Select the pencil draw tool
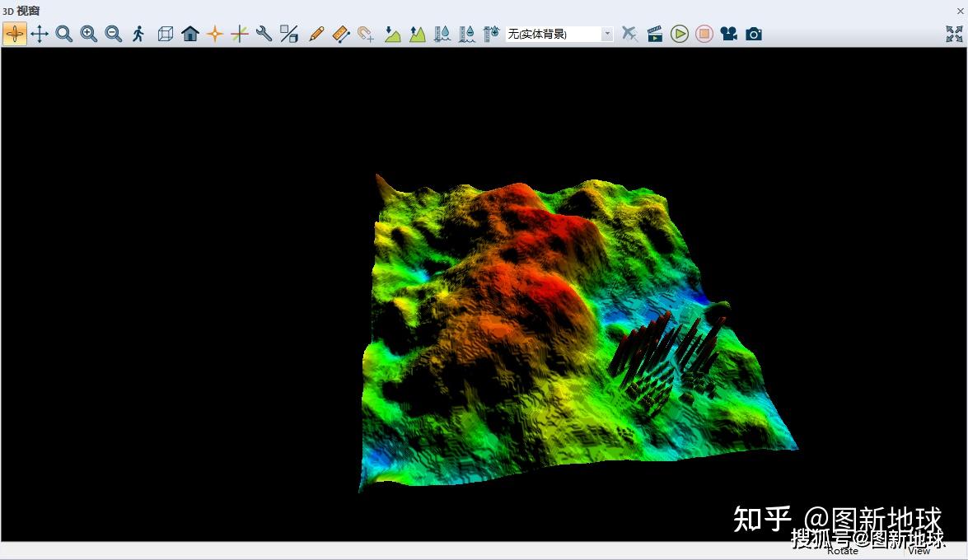 316,34
